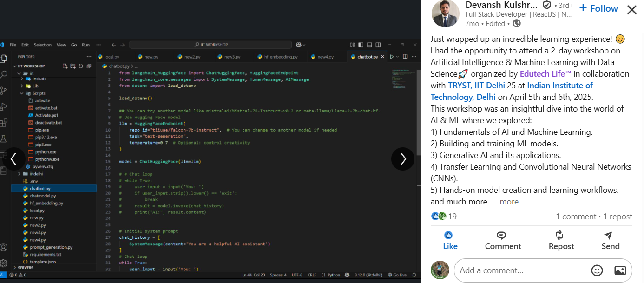The height and width of the screenshot is (283, 644).
Task: Click the verified badge beside the author name
Action: tap(547, 5)
